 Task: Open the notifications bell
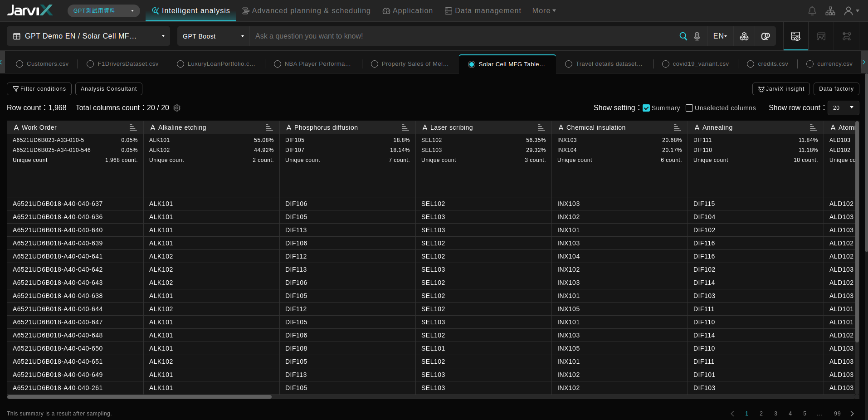812,10
